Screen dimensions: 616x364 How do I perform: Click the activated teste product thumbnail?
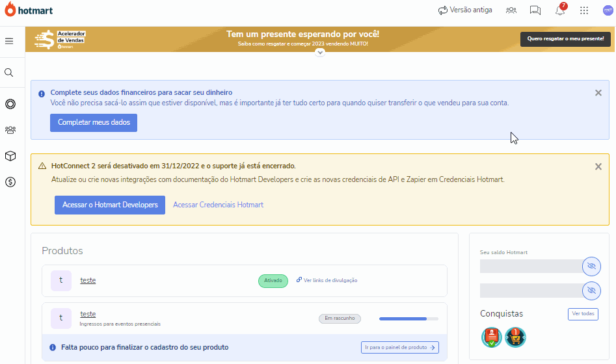[61, 280]
